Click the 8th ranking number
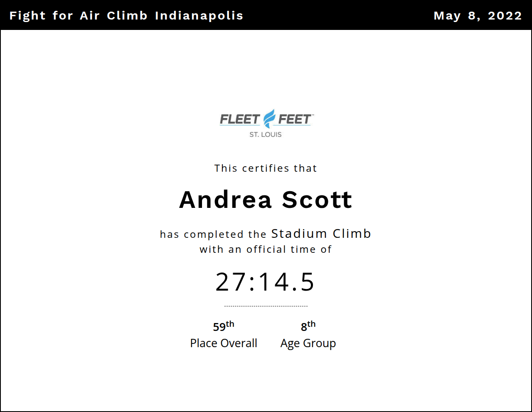This screenshot has width=532, height=412. [x=308, y=326]
